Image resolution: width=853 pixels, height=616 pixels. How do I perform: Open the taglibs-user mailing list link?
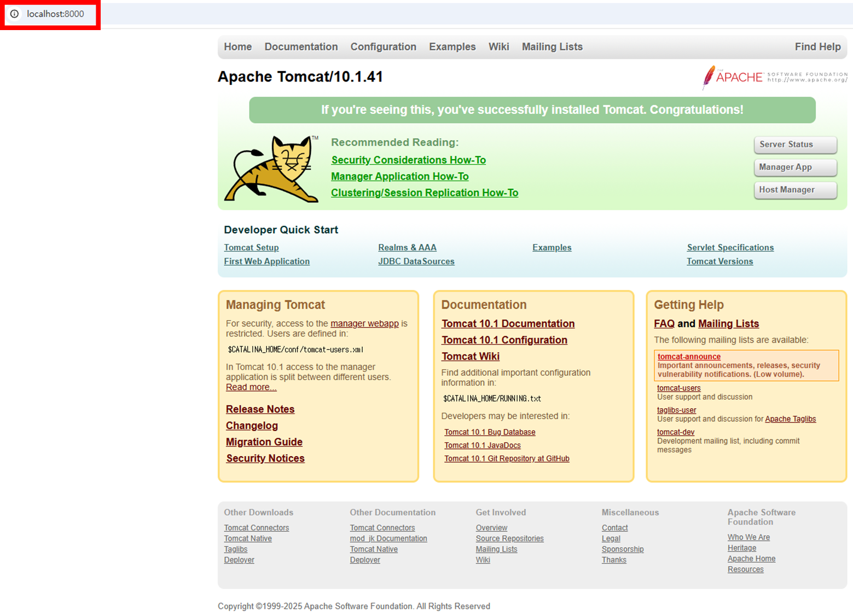676,410
